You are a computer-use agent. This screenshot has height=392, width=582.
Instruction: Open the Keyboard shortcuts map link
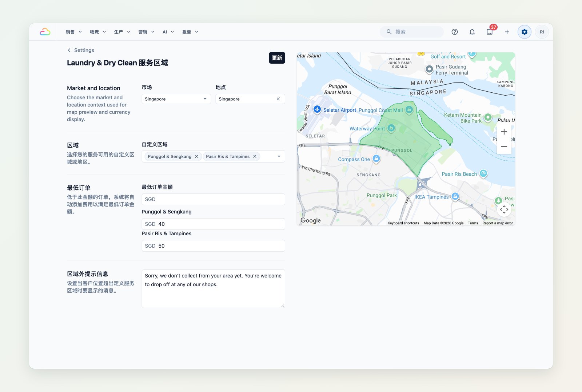click(403, 223)
